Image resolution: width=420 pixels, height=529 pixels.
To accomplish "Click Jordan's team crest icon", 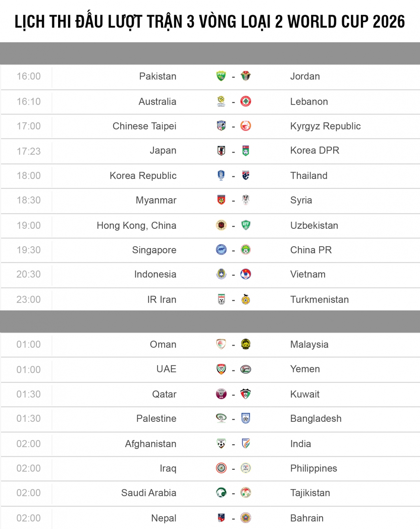I will (x=246, y=76).
